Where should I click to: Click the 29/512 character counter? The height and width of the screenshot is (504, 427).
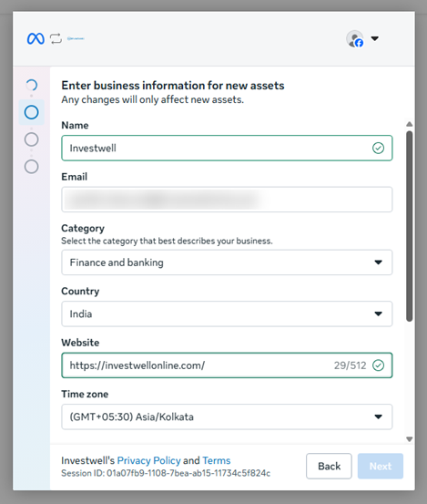click(350, 365)
